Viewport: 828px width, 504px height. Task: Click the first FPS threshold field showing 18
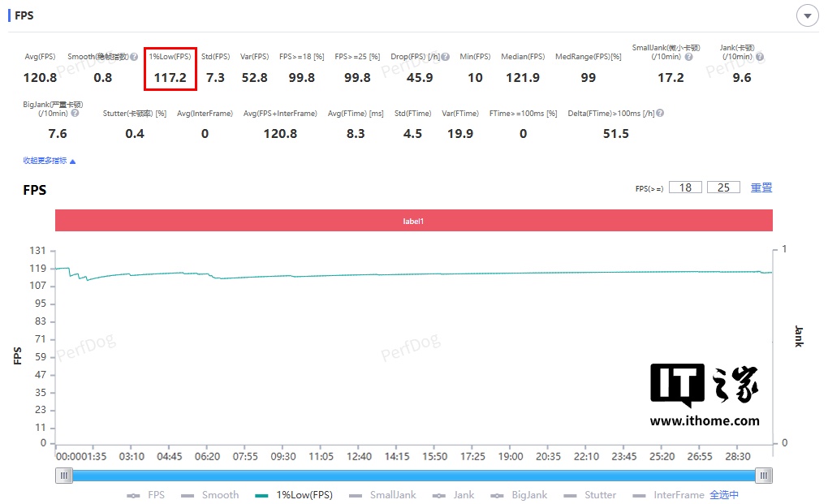685,187
